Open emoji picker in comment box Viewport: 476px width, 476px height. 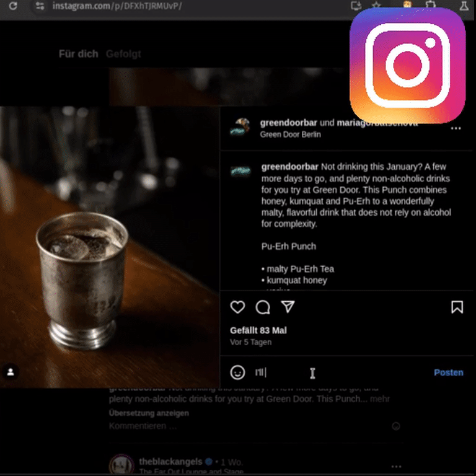tap(237, 372)
